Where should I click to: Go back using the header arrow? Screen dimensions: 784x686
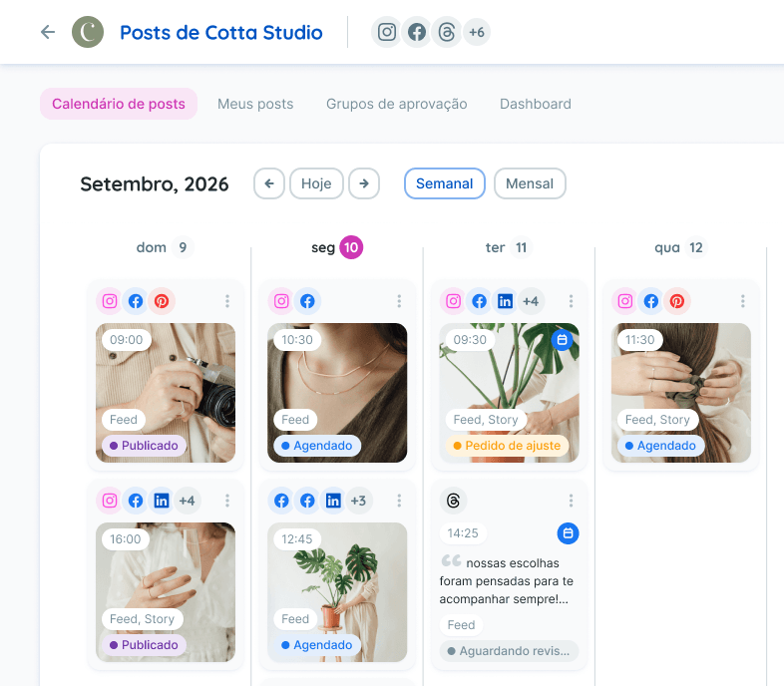pos(48,32)
